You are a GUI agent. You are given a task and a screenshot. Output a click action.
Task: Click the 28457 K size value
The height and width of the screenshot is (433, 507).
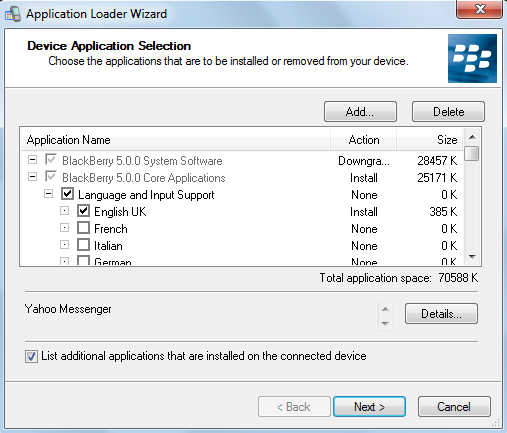click(x=437, y=161)
